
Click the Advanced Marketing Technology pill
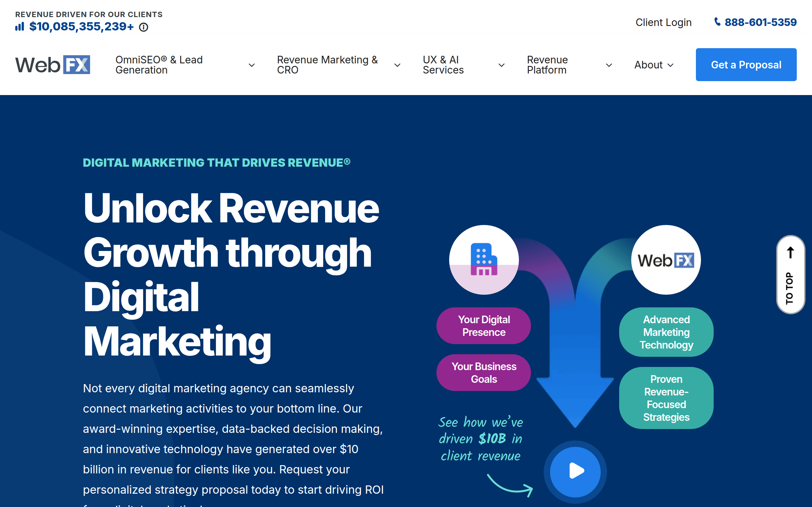pos(666,332)
